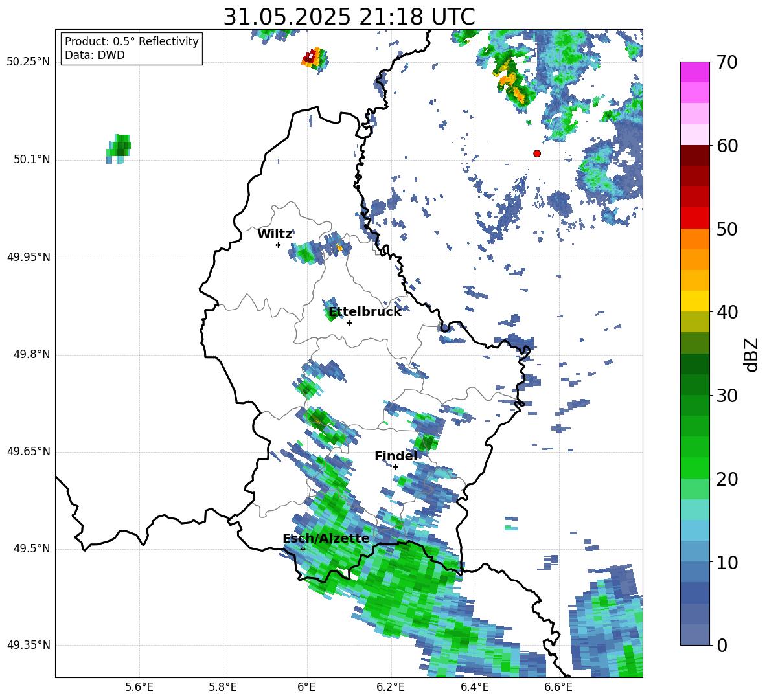Click the title '31.05.2025 21:18 UTC'
Viewport: 767px width, 700px height.
click(349, 17)
